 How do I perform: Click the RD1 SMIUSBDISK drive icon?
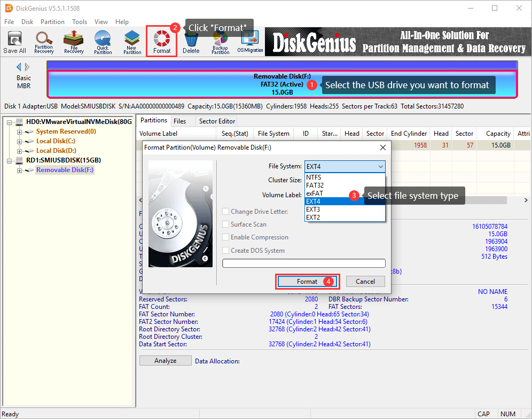[x=19, y=160]
